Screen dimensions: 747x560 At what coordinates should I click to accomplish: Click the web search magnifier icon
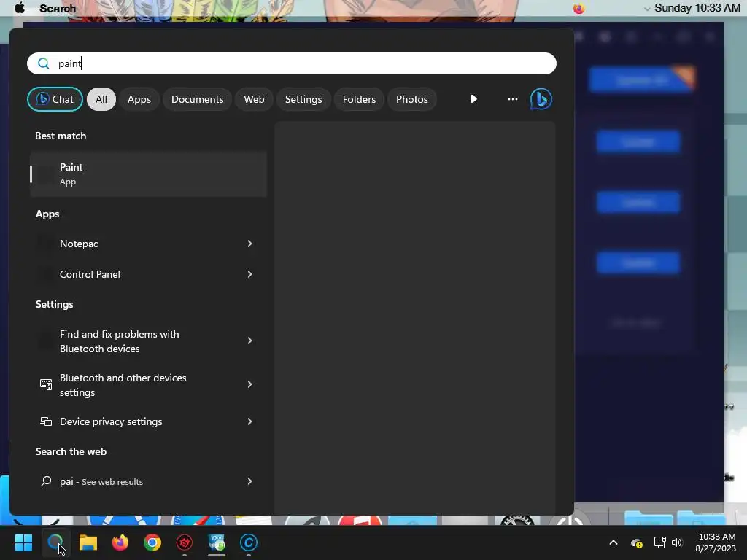click(46, 481)
